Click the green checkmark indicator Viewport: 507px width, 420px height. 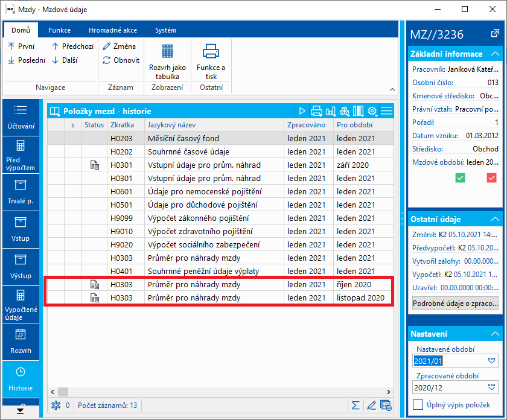tap(460, 178)
